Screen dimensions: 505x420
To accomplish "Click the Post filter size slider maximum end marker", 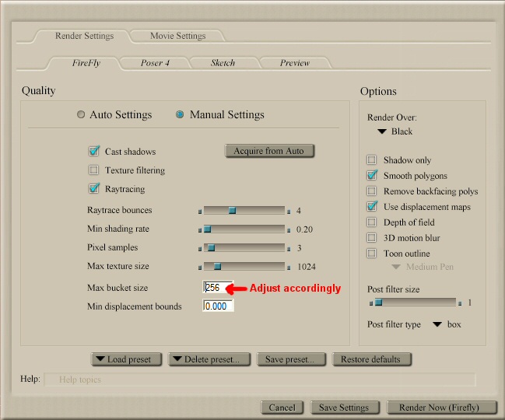I will (x=460, y=303).
